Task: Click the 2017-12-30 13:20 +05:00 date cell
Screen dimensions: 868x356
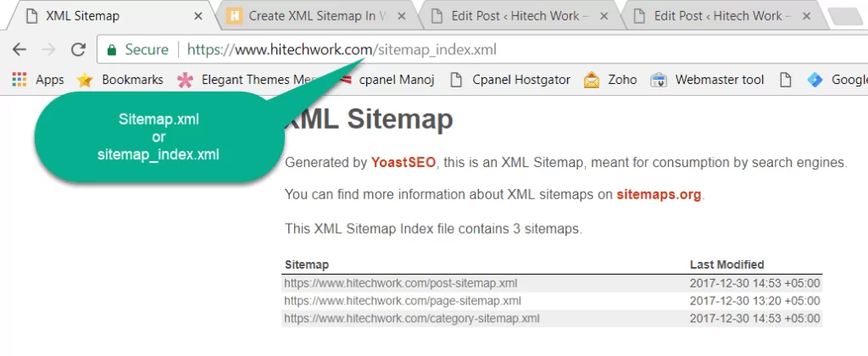Action: [754, 301]
